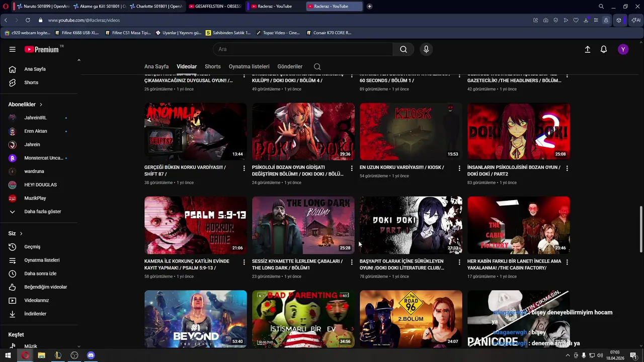Open three-dot menu for The Cabin Factory video
Viewport: 644px width, 362px height.
(567, 262)
